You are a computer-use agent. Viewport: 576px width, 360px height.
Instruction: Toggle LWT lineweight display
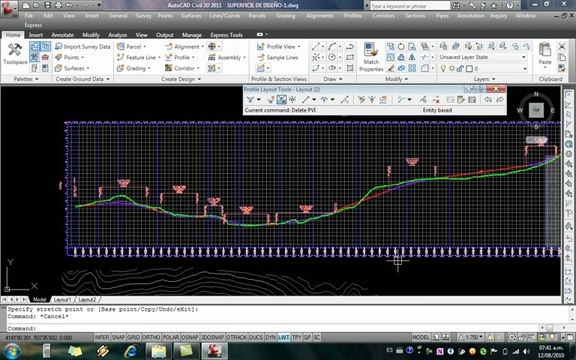point(283,337)
